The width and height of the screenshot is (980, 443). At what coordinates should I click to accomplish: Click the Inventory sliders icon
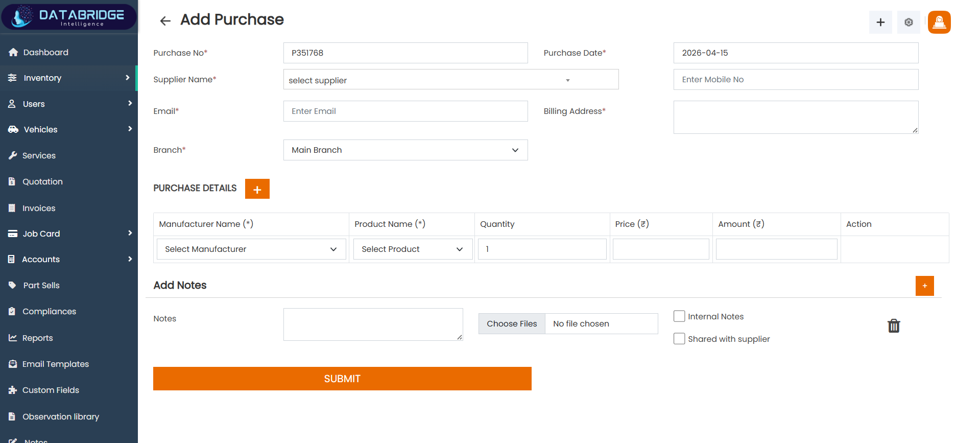pyautogui.click(x=12, y=78)
